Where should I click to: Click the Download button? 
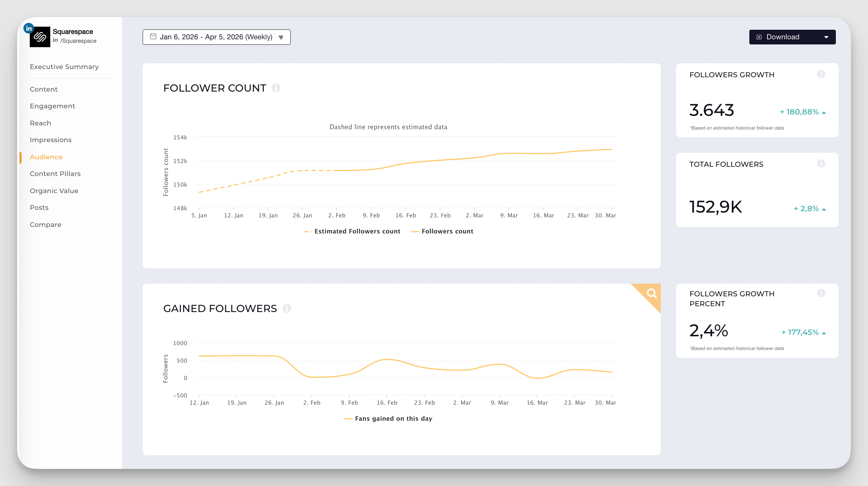tap(782, 37)
